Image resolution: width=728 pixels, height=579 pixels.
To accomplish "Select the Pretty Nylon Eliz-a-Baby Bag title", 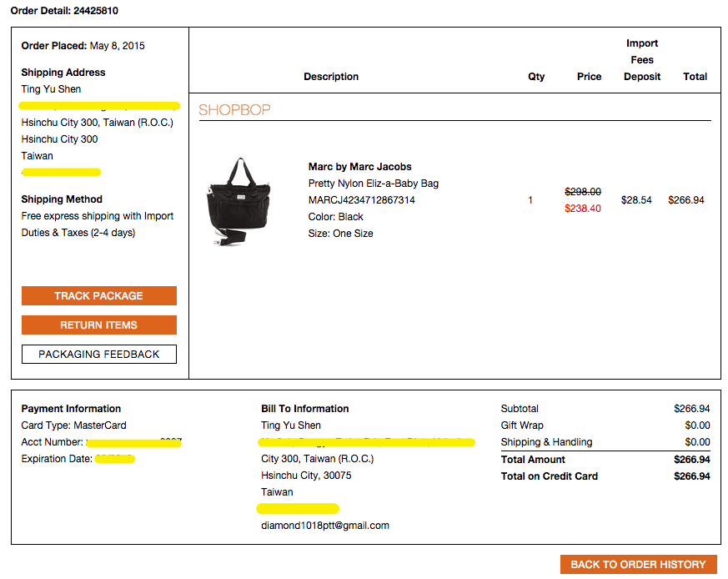I will (x=374, y=184).
